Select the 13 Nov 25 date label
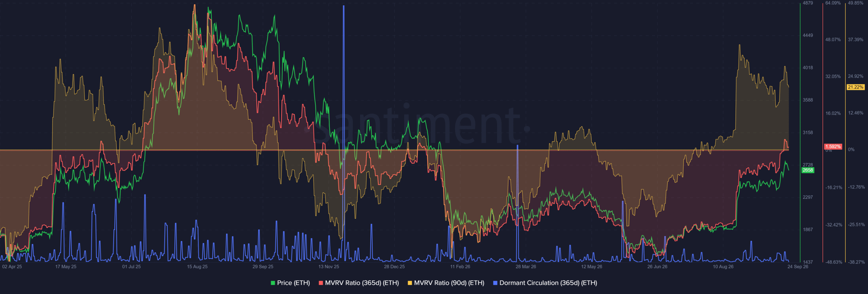This screenshot has height=294, width=868. [x=329, y=267]
